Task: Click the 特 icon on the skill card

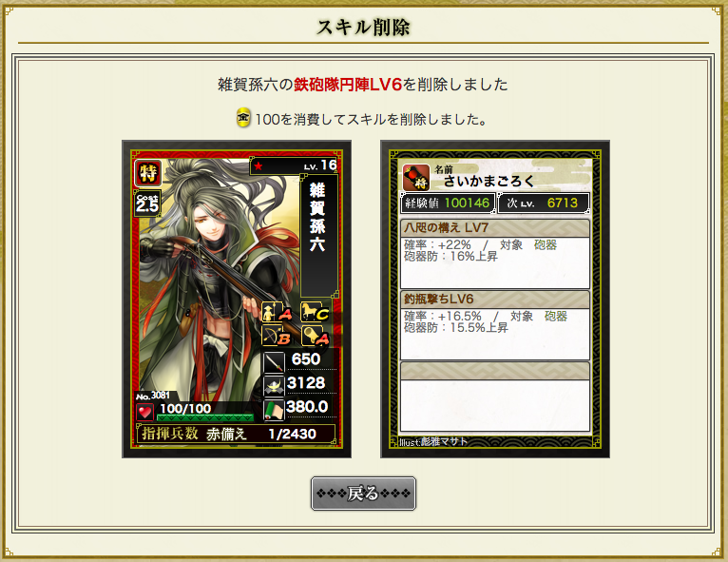Action: (x=416, y=178)
